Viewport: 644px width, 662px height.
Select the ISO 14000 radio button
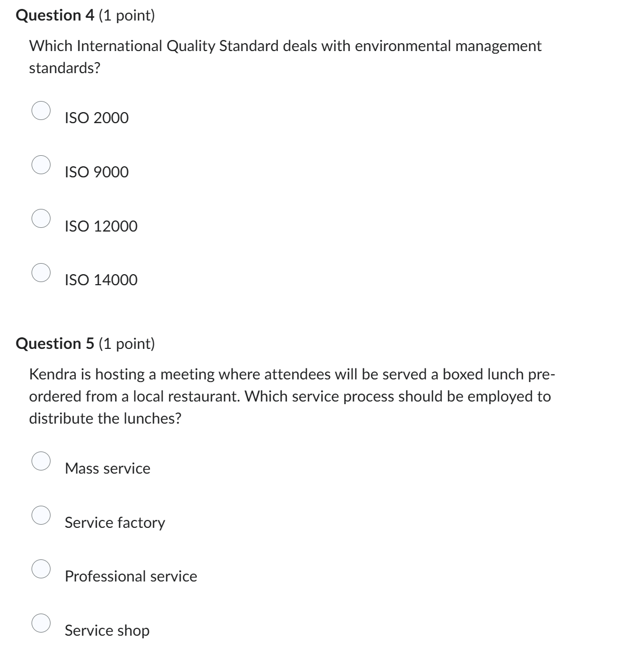pyautogui.click(x=42, y=273)
